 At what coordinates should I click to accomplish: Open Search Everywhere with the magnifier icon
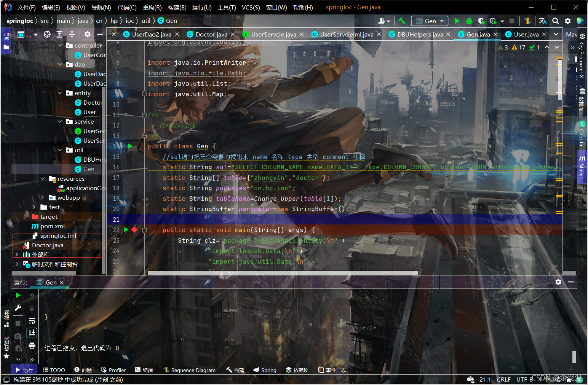coord(556,21)
